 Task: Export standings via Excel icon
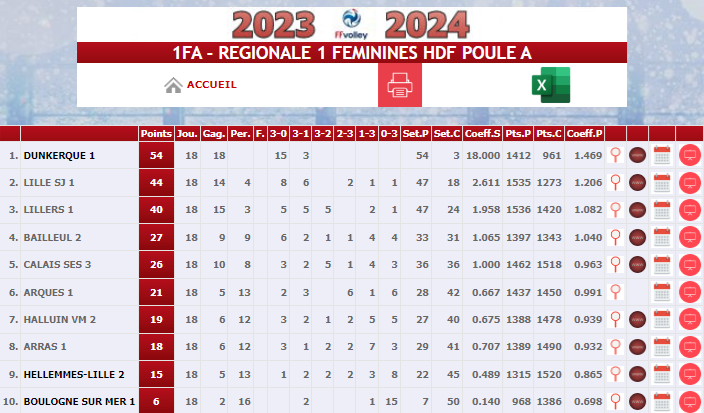pyautogui.click(x=551, y=85)
